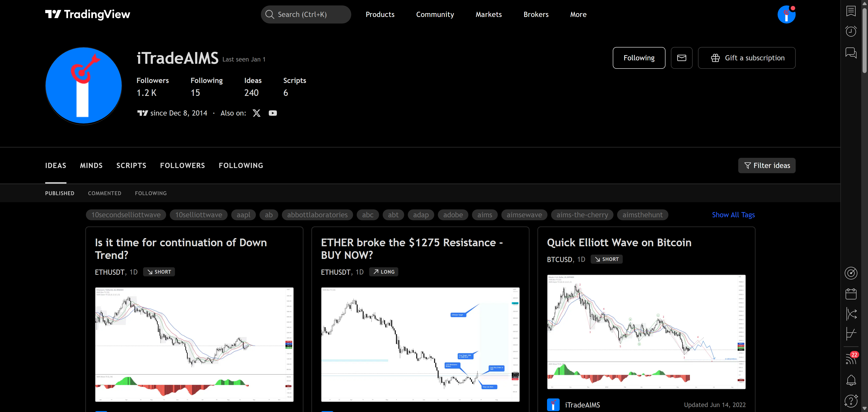Open the Brokers menu
This screenshot has height=412, width=868.
coord(536,14)
